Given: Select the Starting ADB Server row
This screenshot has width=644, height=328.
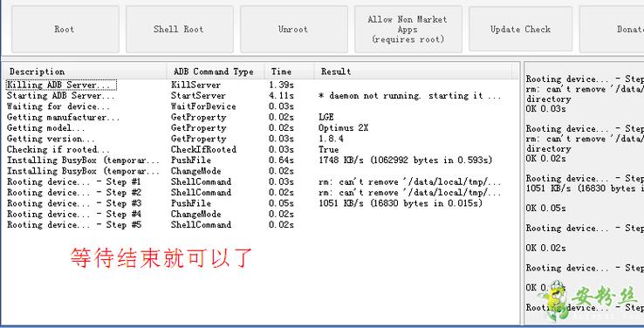Looking at the screenshot, I should coord(261,96).
